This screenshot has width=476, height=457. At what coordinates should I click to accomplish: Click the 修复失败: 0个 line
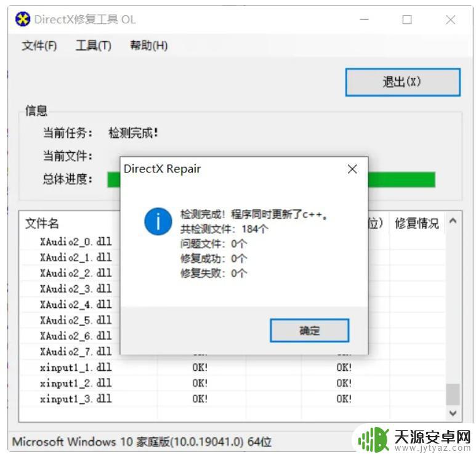pyautogui.click(x=214, y=273)
